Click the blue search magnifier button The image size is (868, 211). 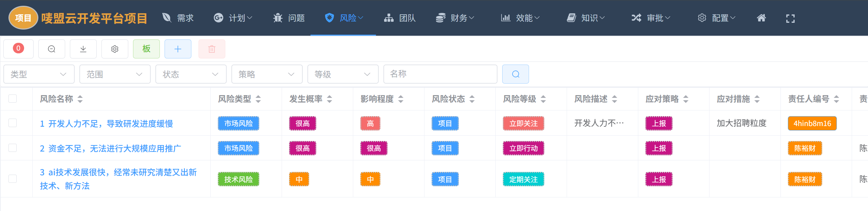(515, 74)
